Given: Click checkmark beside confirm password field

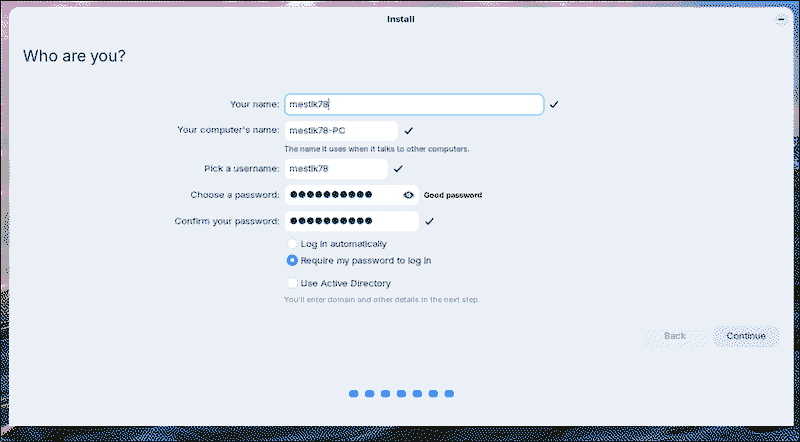Looking at the screenshot, I should tap(429, 222).
